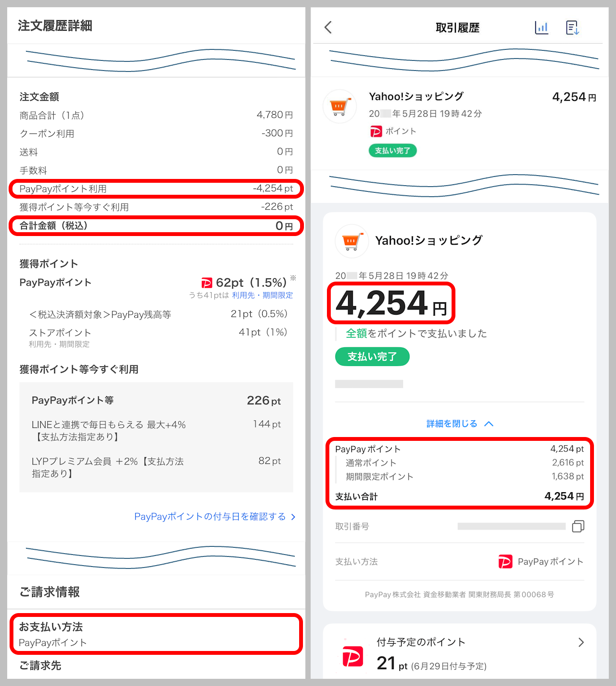
Task: Tap the PayPay残高等 21pt (0.5%) row
Action: point(158,314)
